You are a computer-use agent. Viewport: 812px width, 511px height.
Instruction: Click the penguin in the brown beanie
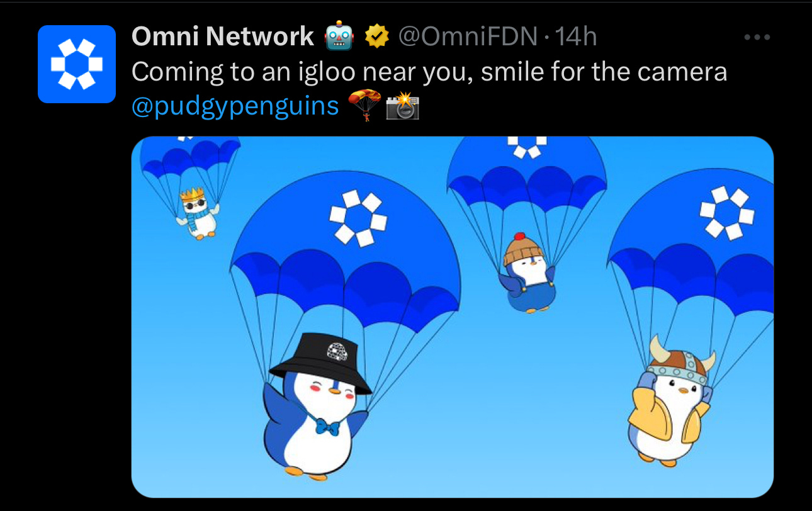point(527,272)
